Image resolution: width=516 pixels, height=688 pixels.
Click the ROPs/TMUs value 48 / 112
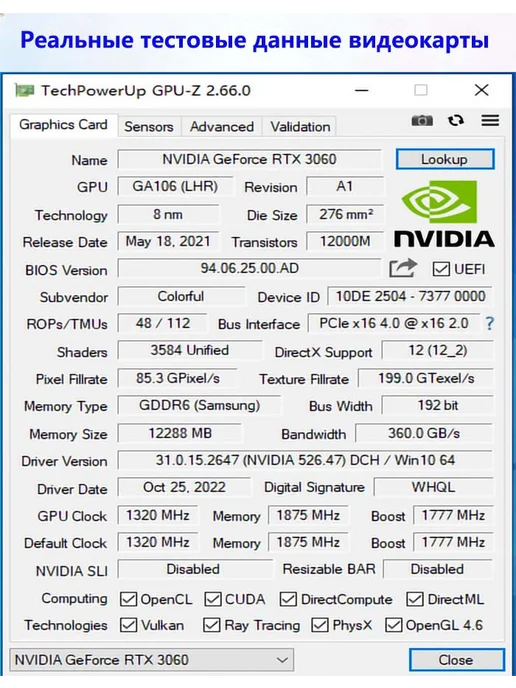pyautogui.click(x=162, y=323)
